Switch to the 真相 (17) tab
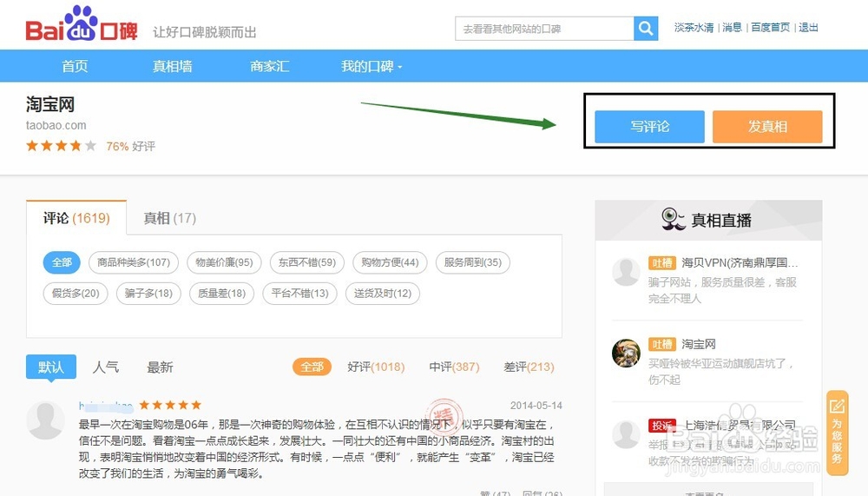Image resolution: width=868 pixels, height=496 pixels. (x=170, y=218)
